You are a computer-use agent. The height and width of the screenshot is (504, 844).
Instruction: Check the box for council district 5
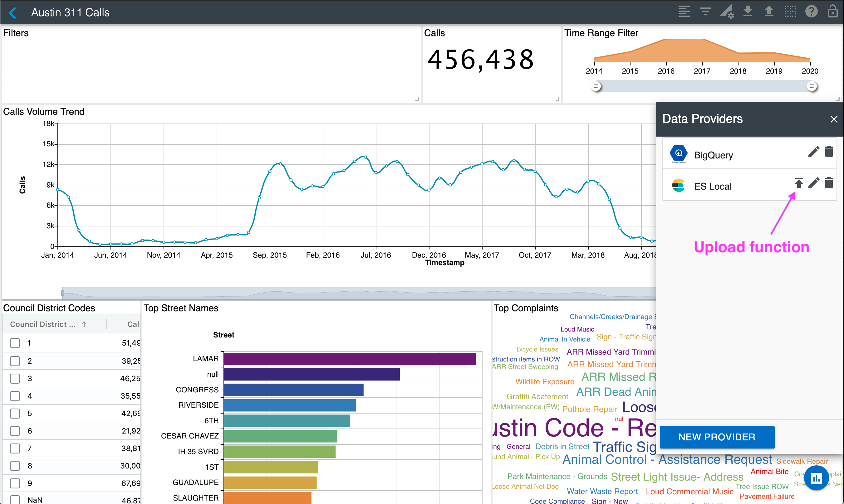pyautogui.click(x=15, y=413)
